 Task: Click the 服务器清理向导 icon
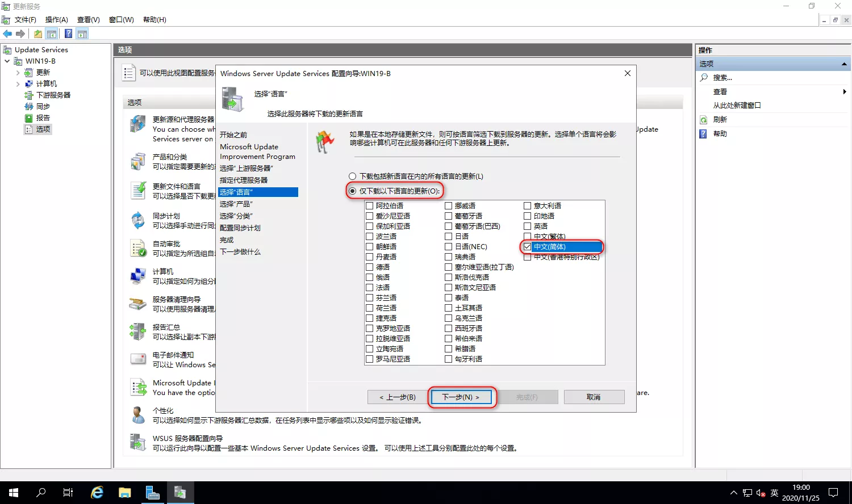(x=138, y=304)
